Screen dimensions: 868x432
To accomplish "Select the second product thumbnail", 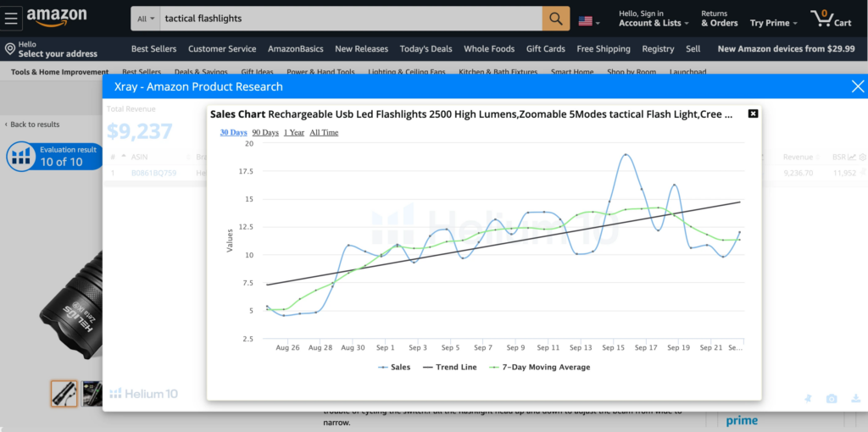I will point(92,394).
